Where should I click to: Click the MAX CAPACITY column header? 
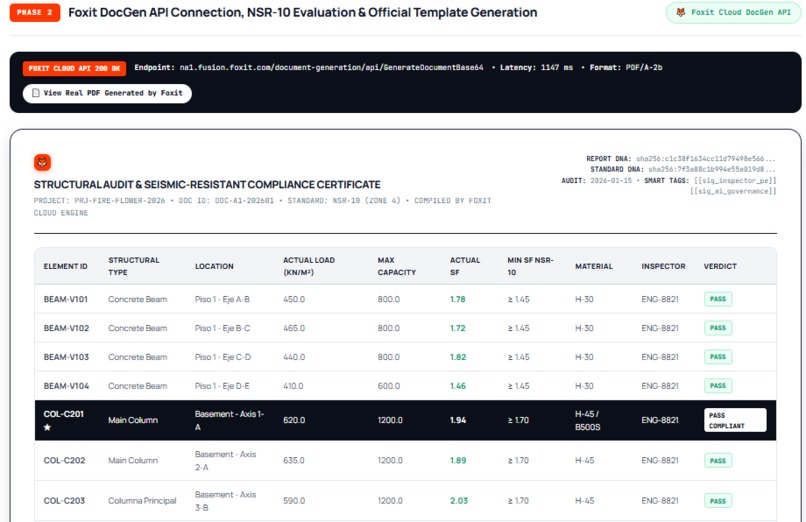[x=396, y=266]
